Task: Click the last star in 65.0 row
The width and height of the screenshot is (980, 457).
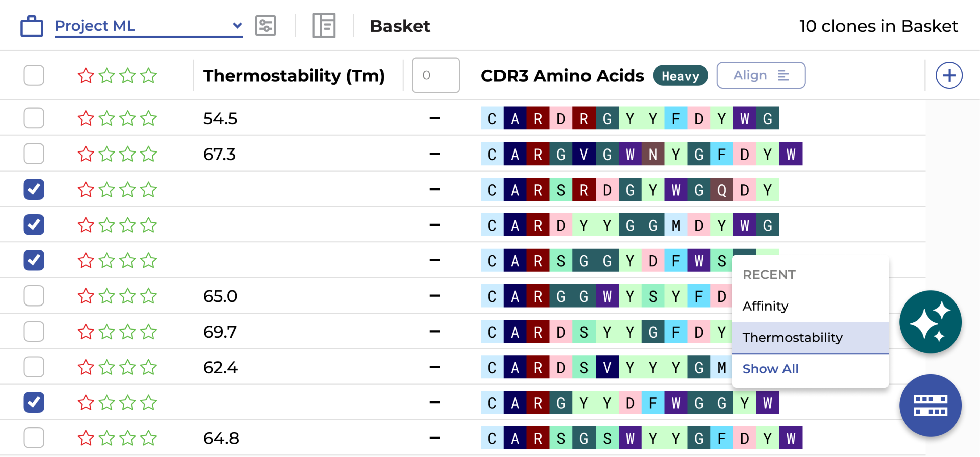Action: pos(149,296)
